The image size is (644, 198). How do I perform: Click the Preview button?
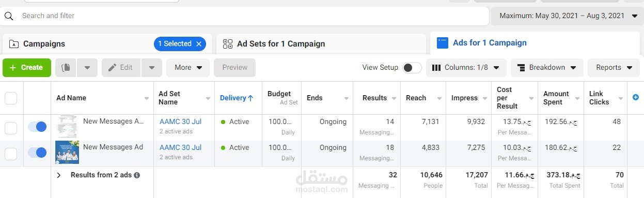pos(235,67)
